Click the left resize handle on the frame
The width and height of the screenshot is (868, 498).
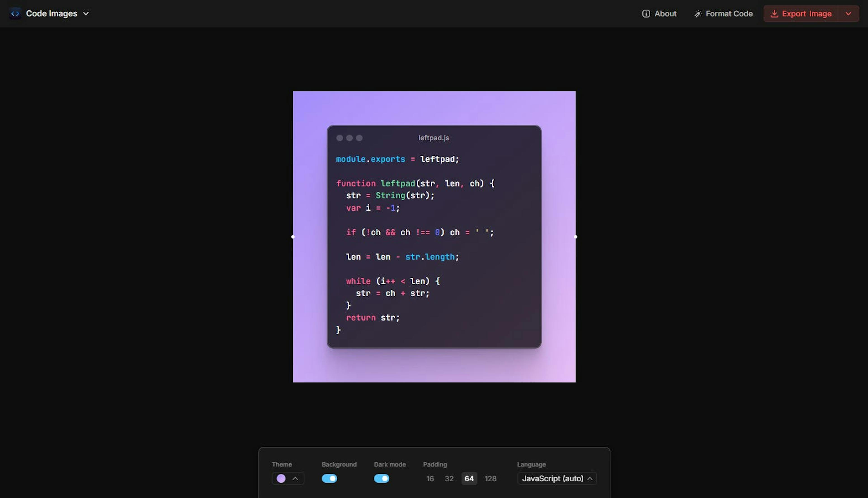pos(293,237)
